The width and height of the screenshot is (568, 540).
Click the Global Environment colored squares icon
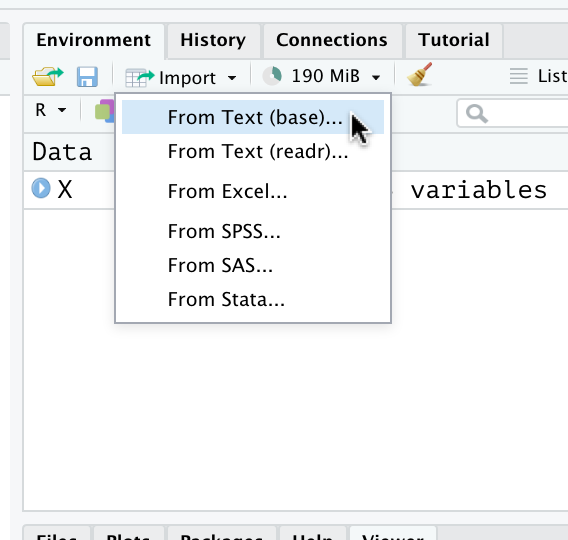point(105,111)
